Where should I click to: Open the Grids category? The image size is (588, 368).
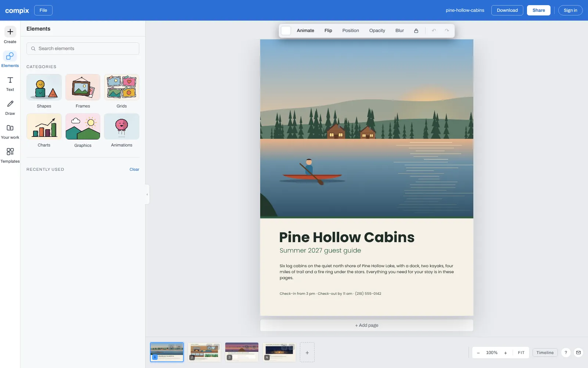(x=122, y=91)
